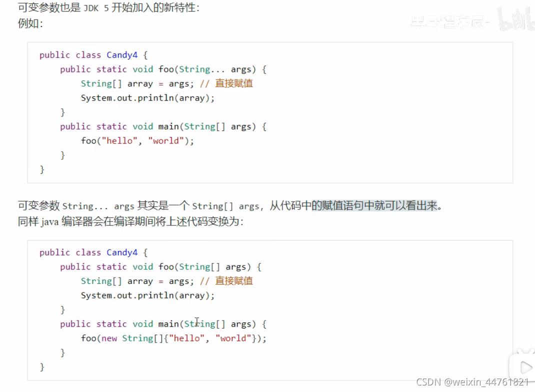535x392 pixels.
Task: Click the sentence starting "同样 java 编译器会在编译期间"
Action: tap(130, 222)
